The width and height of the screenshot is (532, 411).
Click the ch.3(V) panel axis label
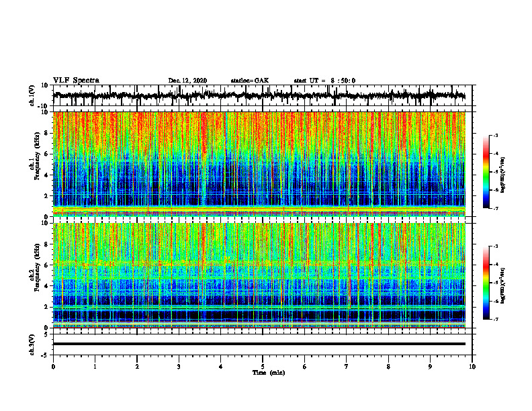(32, 345)
